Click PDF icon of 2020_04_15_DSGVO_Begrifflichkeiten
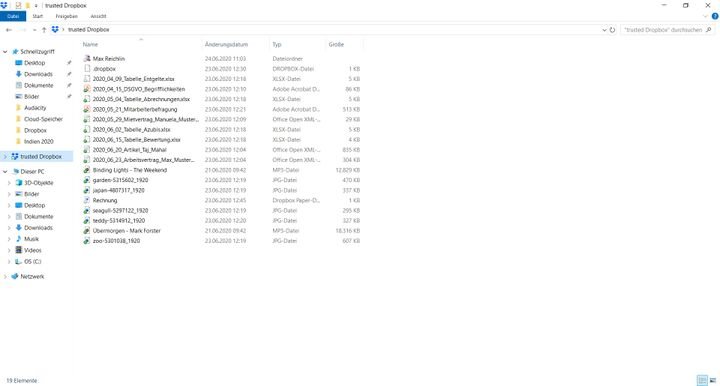The image size is (720, 386). [x=87, y=89]
